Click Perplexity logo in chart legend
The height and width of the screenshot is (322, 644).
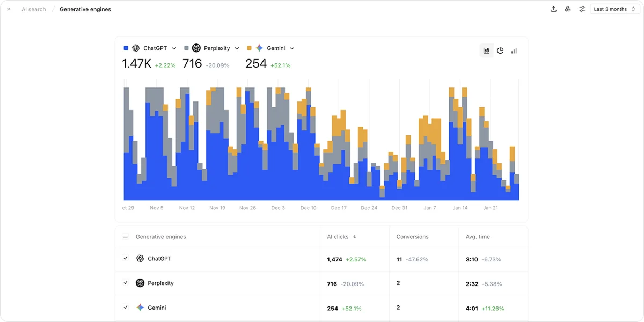click(196, 48)
